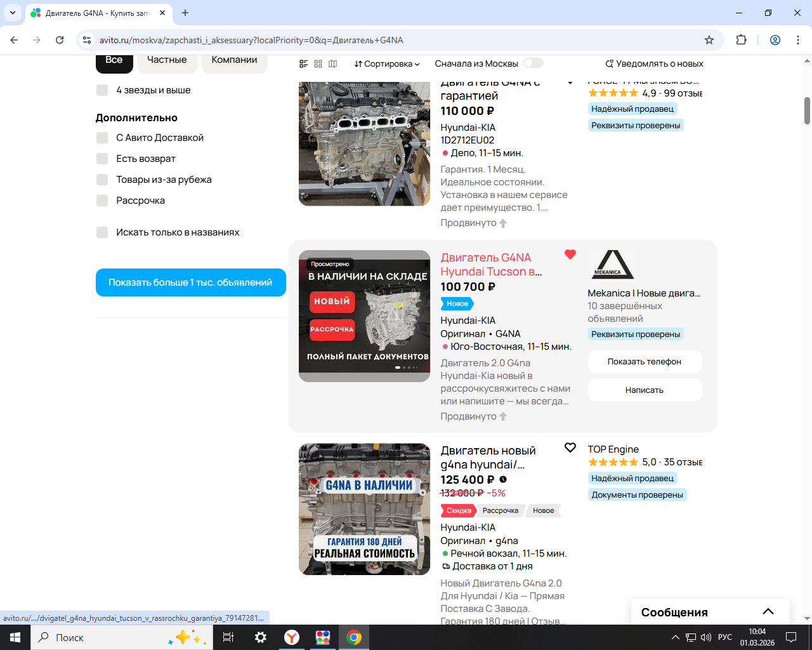
Task: Show hidden system tray icons
Action: point(676,637)
